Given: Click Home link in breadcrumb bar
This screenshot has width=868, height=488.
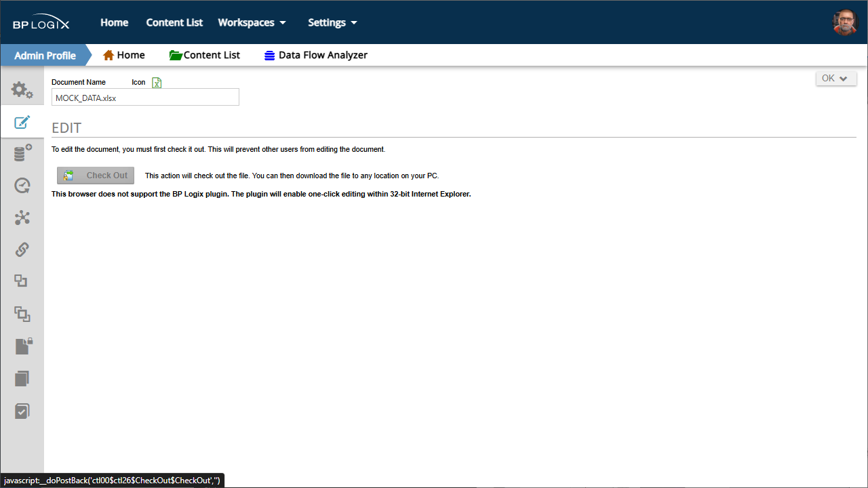Looking at the screenshot, I should [x=131, y=55].
